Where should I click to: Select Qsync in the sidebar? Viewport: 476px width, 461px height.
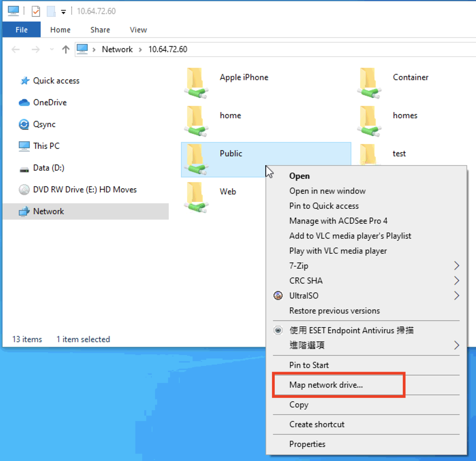44,124
